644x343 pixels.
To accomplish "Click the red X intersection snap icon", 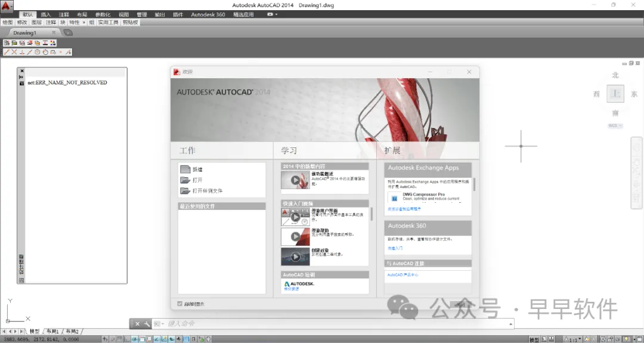I will (x=14, y=52).
